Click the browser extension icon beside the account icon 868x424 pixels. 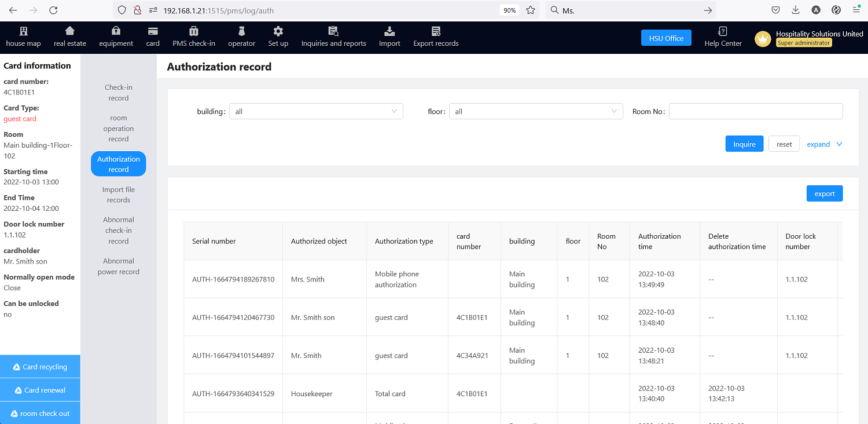(836, 10)
